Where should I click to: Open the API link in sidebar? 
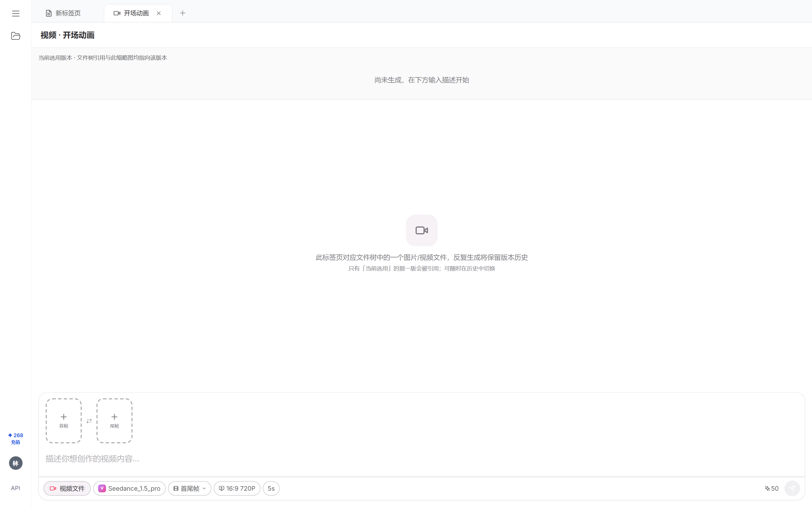[x=16, y=488]
